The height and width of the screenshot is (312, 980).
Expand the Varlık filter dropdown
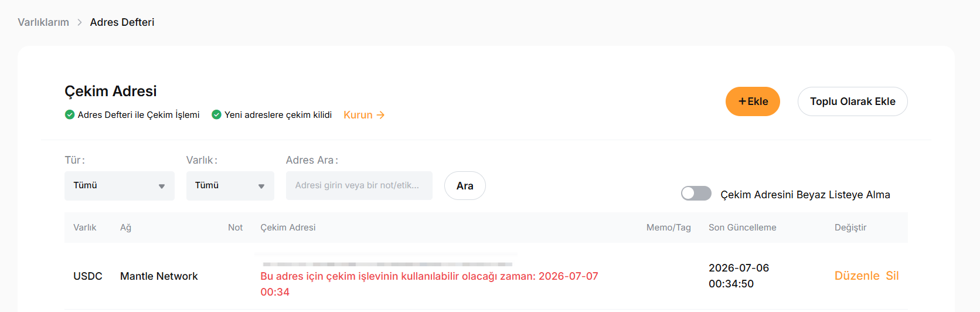click(x=230, y=186)
